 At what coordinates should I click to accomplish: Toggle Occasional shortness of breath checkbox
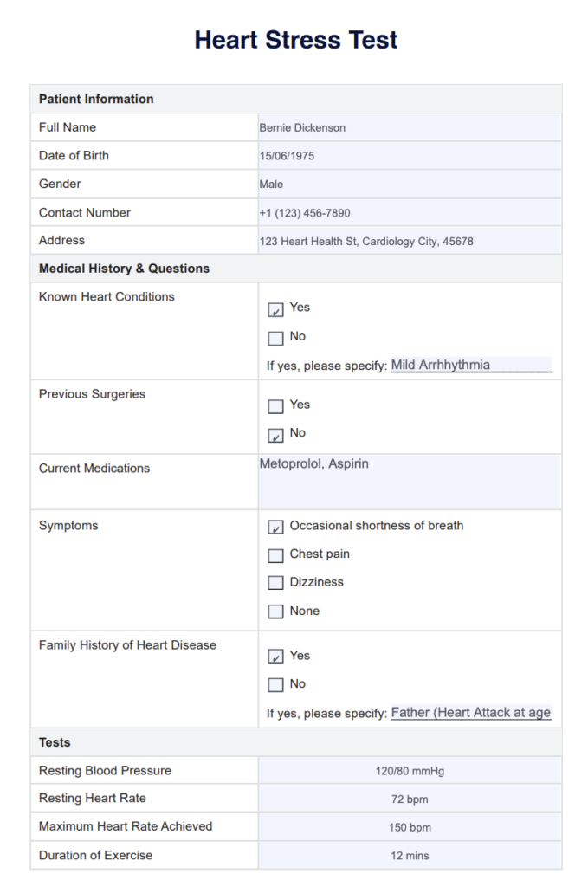click(x=275, y=528)
